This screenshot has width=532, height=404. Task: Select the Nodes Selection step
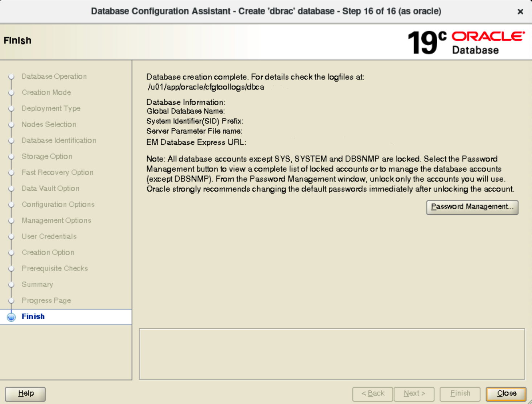click(x=49, y=124)
